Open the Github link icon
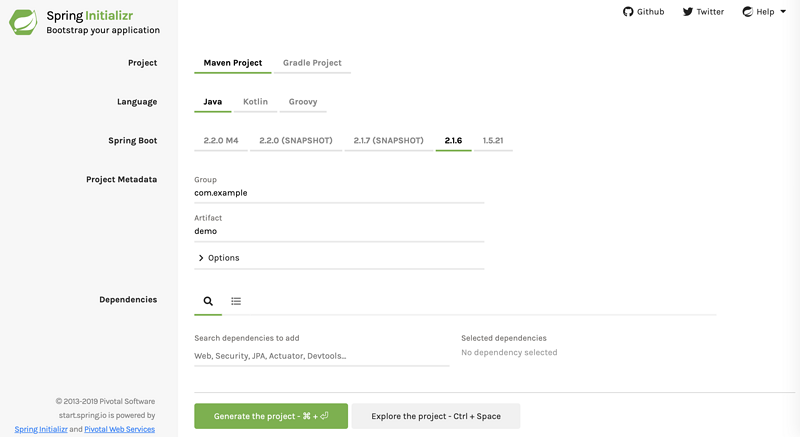This screenshot has width=800, height=437. pyautogui.click(x=628, y=12)
